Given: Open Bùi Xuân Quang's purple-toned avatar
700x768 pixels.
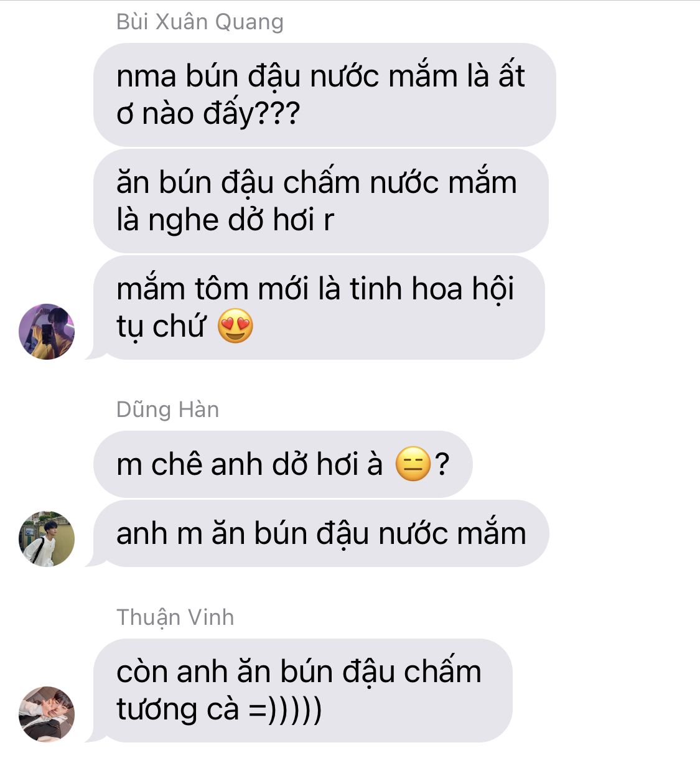Looking at the screenshot, I should [47, 332].
